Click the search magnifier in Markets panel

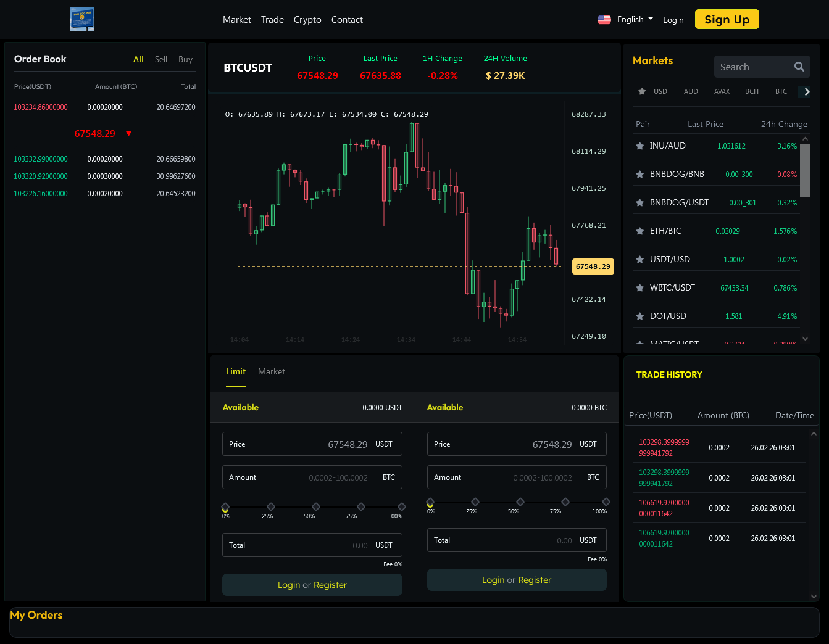pos(799,67)
